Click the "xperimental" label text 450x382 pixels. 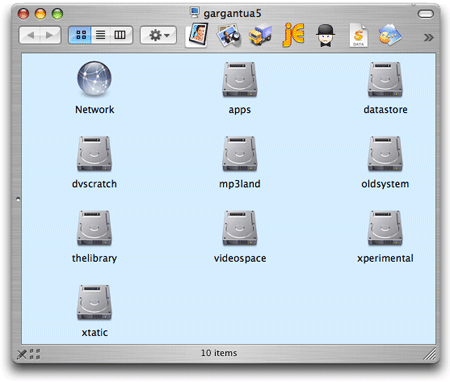tap(385, 258)
